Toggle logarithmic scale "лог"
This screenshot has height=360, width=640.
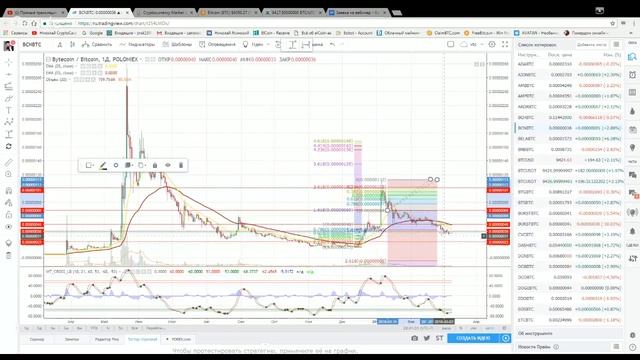(x=474, y=328)
